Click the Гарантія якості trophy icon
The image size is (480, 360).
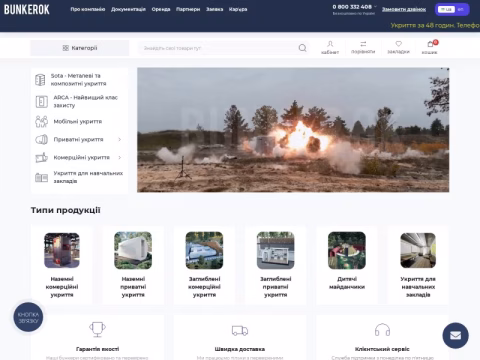97,329
